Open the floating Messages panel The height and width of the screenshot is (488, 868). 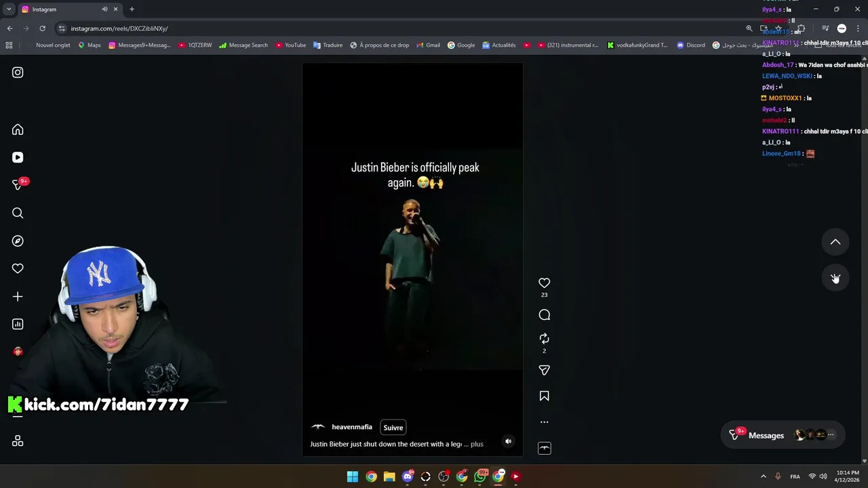pos(783,435)
